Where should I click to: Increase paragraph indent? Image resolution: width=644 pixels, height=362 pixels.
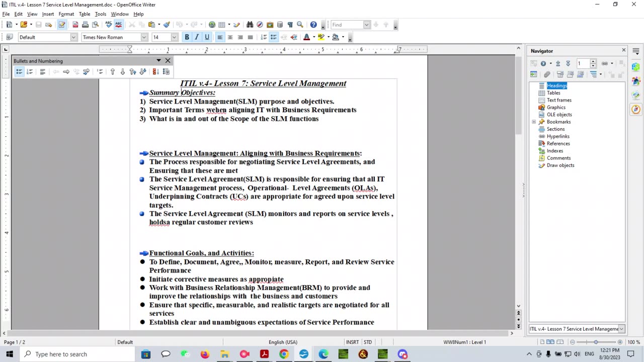pyautogui.click(x=294, y=37)
